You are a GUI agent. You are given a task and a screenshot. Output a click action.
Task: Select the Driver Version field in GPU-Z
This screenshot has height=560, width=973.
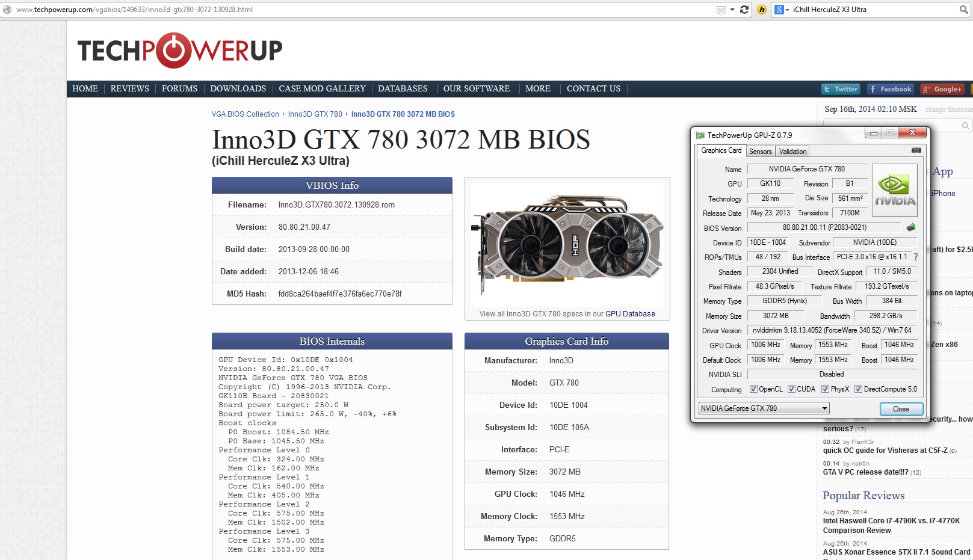click(832, 330)
